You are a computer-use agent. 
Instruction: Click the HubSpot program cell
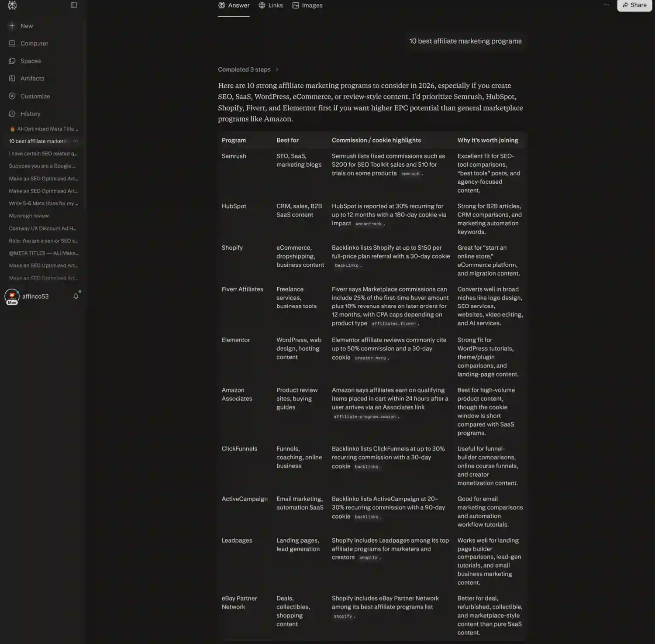pyautogui.click(x=234, y=206)
